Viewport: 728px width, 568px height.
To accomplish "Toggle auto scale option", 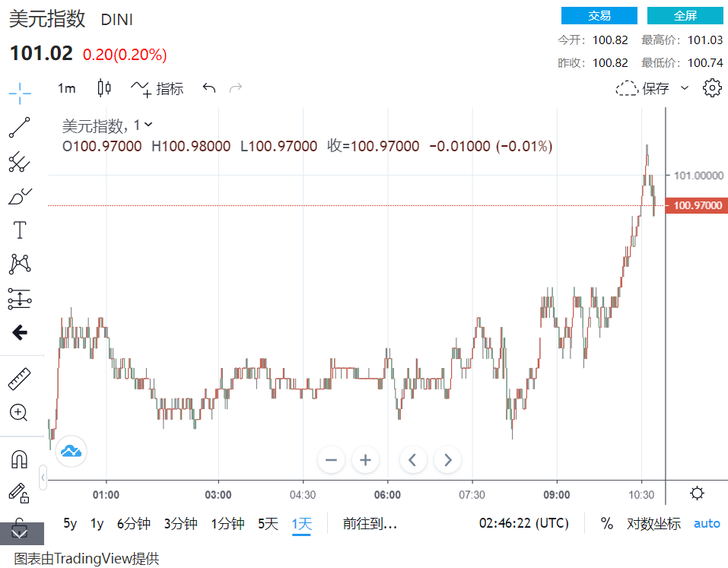I will click(706, 523).
